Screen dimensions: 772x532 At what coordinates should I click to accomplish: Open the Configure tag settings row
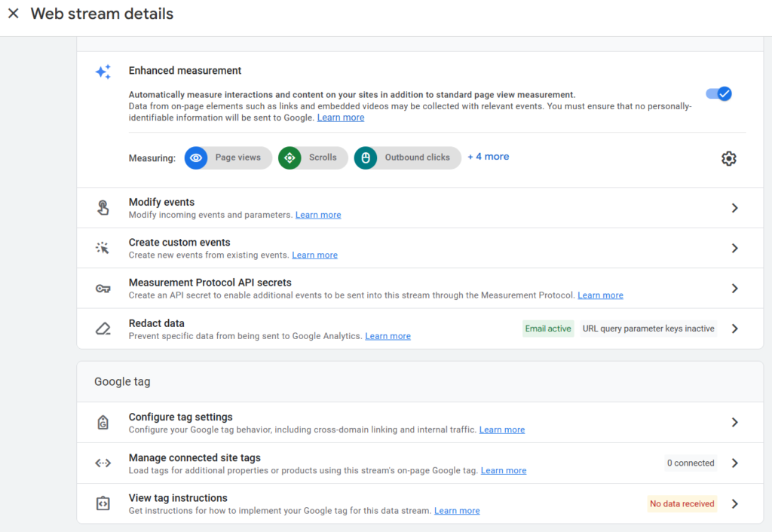pyautogui.click(x=420, y=422)
